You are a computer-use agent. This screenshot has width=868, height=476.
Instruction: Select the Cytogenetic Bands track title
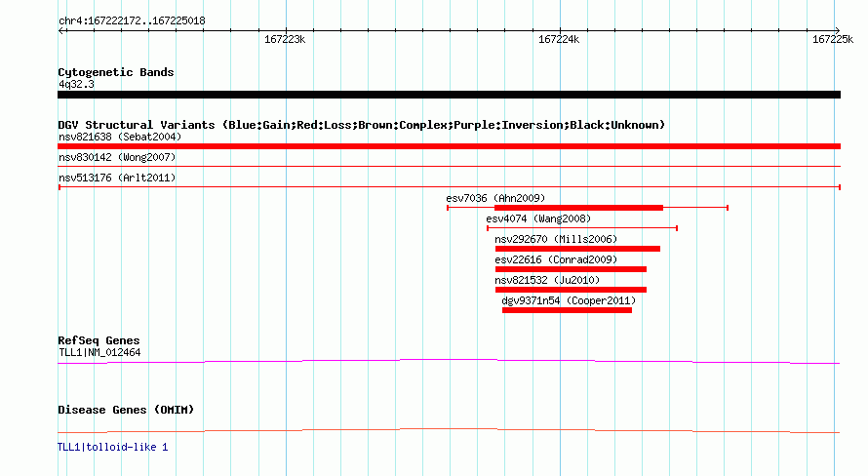pos(116,72)
